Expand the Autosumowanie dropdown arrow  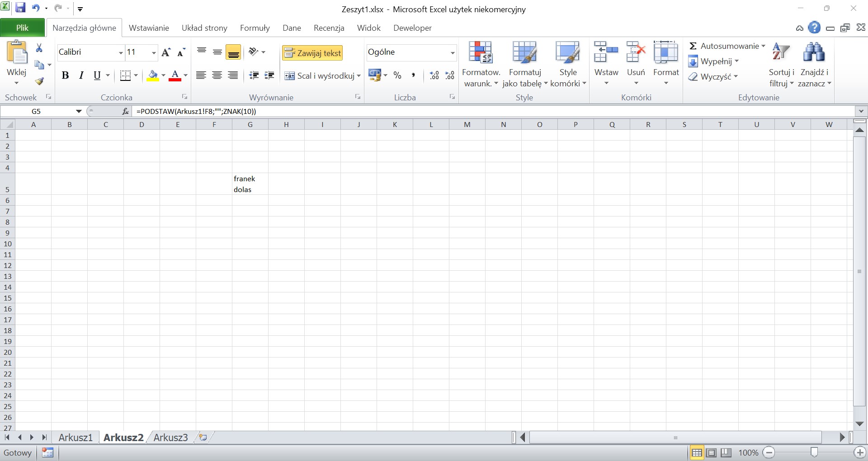tap(764, 46)
